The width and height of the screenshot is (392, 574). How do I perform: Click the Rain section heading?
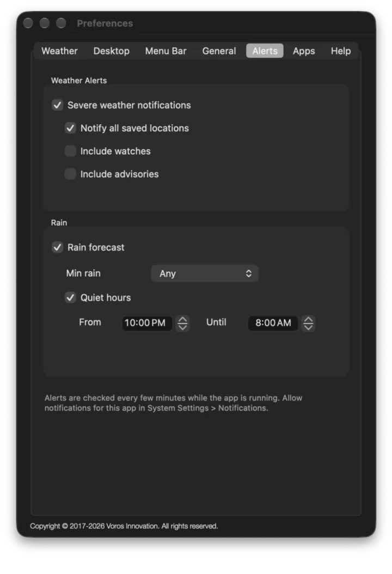59,223
